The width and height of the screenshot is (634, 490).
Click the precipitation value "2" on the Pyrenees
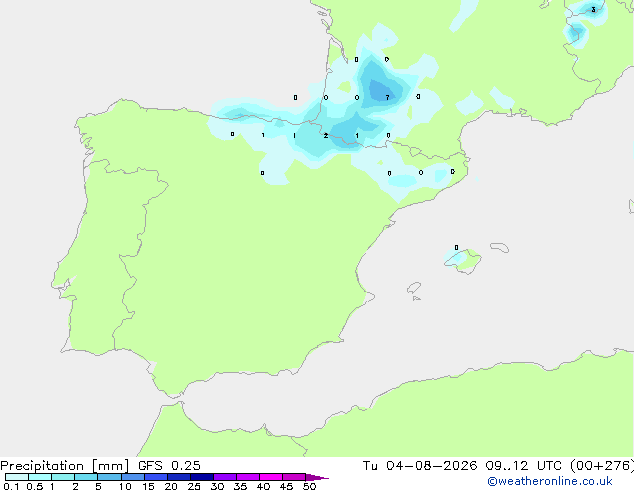[x=325, y=135]
